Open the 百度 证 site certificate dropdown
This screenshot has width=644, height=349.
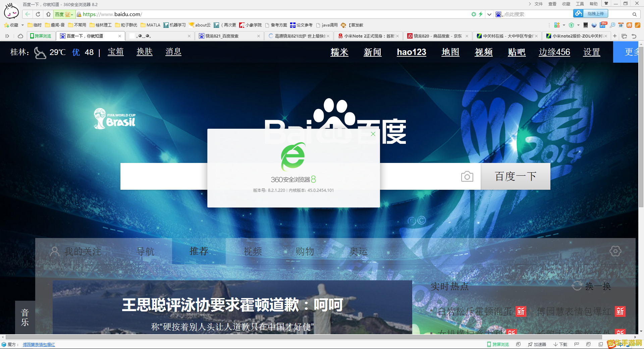(x=64, y=14)
